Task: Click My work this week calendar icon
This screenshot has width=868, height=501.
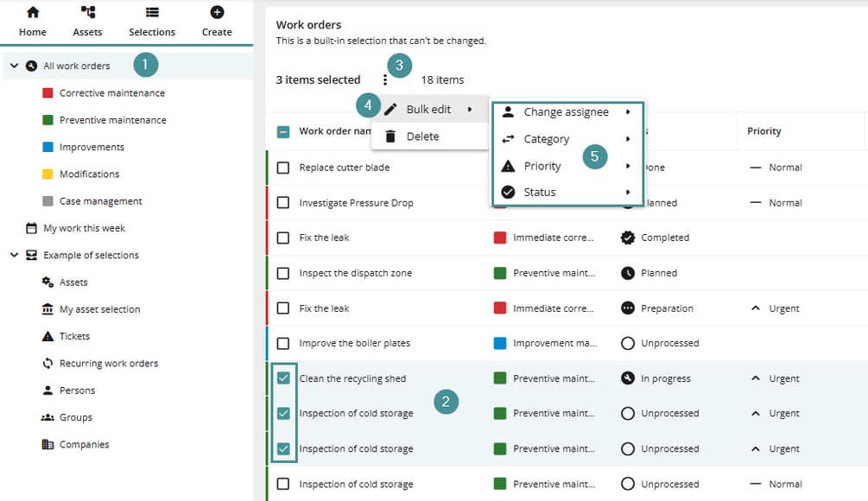Action: (32, 228)
